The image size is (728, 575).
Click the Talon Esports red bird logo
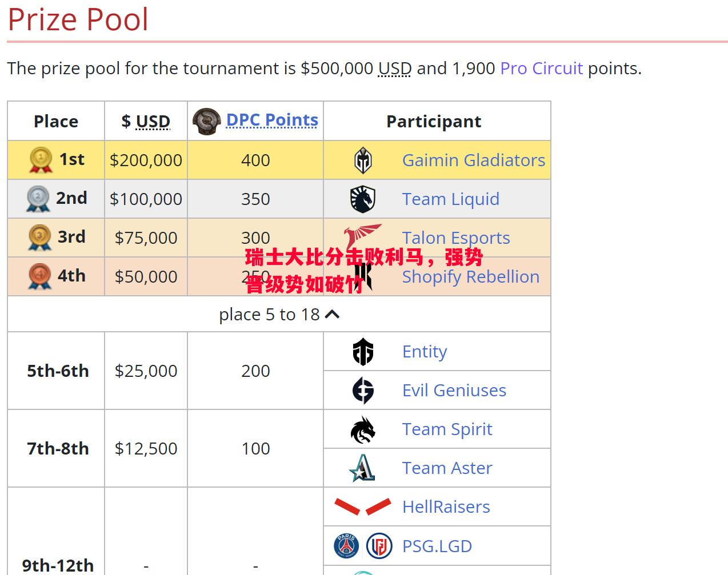[363, 238]
